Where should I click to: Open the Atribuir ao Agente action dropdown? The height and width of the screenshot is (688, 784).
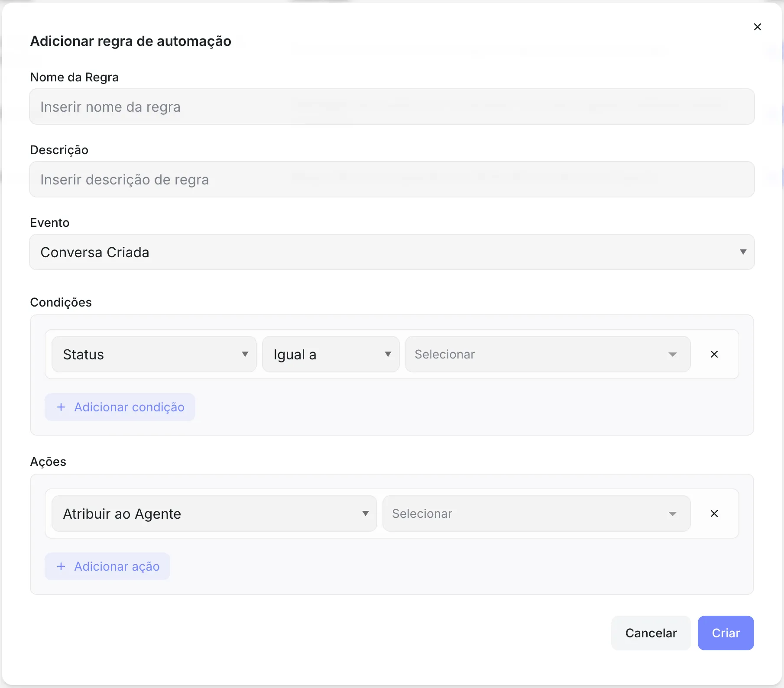(x=214, y=514)
